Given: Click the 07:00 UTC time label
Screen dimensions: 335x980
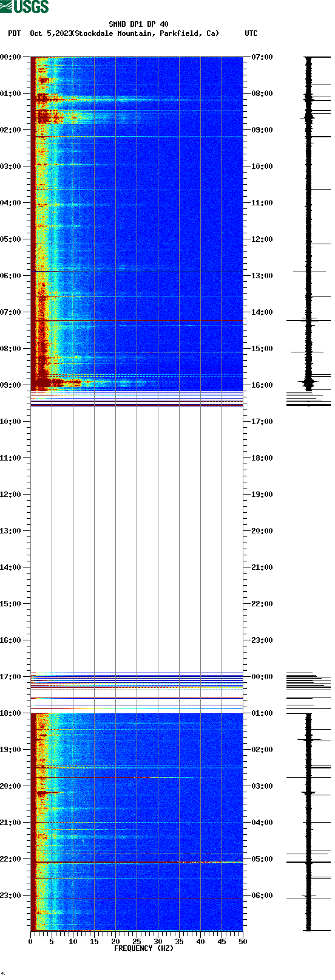Looking at the screenshot, I should point(262,57).
